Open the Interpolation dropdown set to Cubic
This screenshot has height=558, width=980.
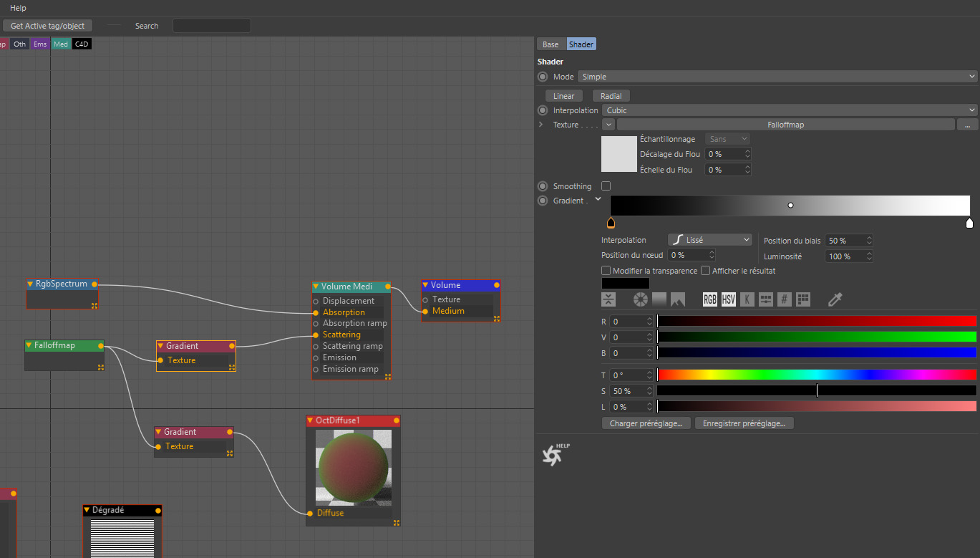(790, 110)
